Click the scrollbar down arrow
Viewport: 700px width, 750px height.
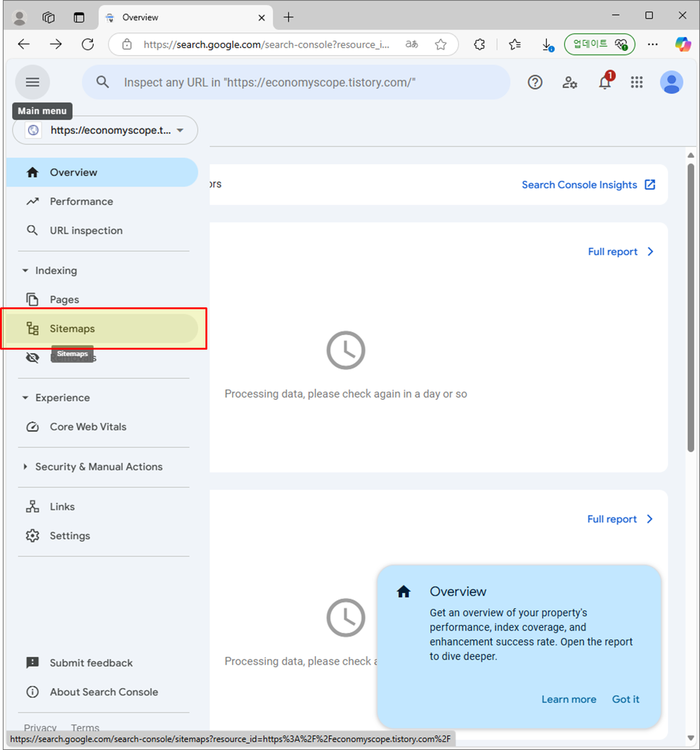[691, 738]
